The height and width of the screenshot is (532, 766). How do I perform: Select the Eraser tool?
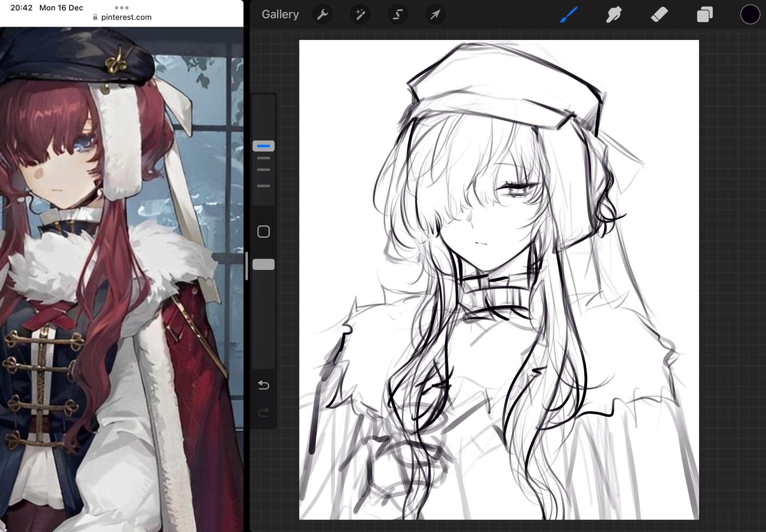pos(659,15)
